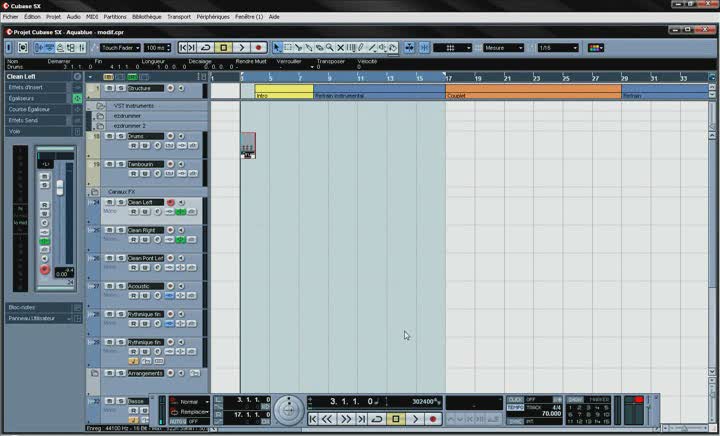Open the snap mode dropdown
This screenshot has height=436, width=720.
click(x=452, y=48)
